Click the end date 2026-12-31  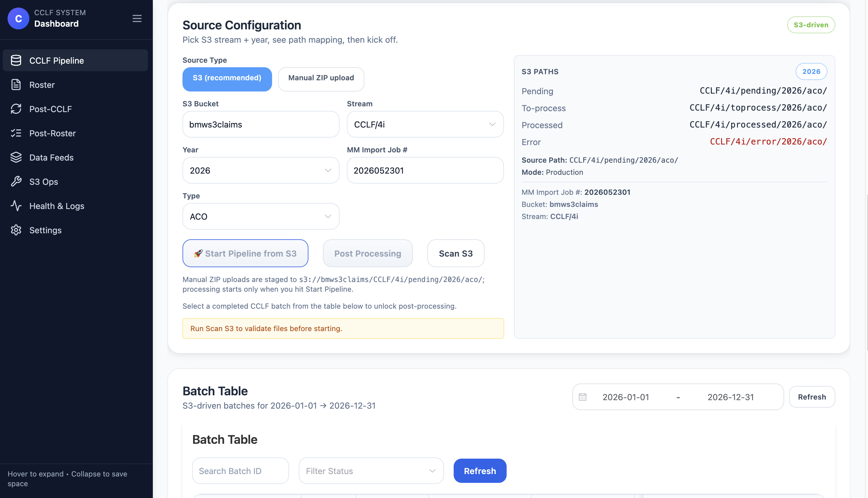731,397
